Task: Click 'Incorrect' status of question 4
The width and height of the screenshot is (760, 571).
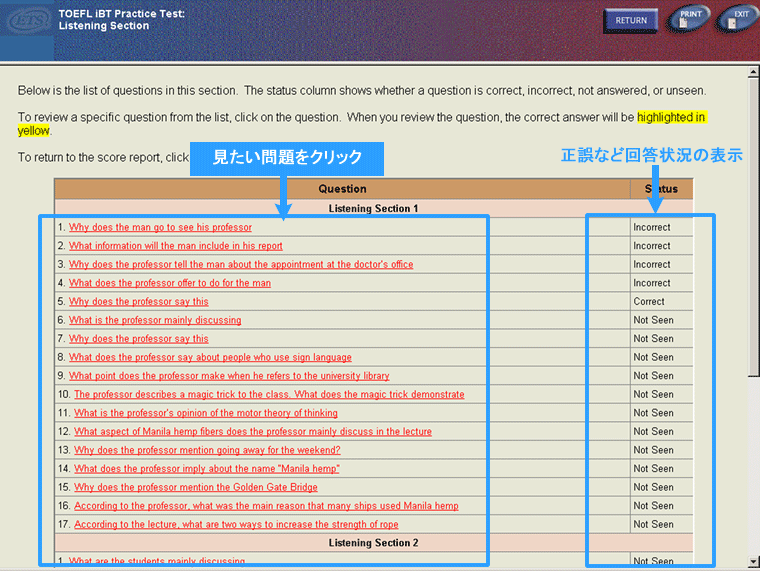Action: [651, 283]
